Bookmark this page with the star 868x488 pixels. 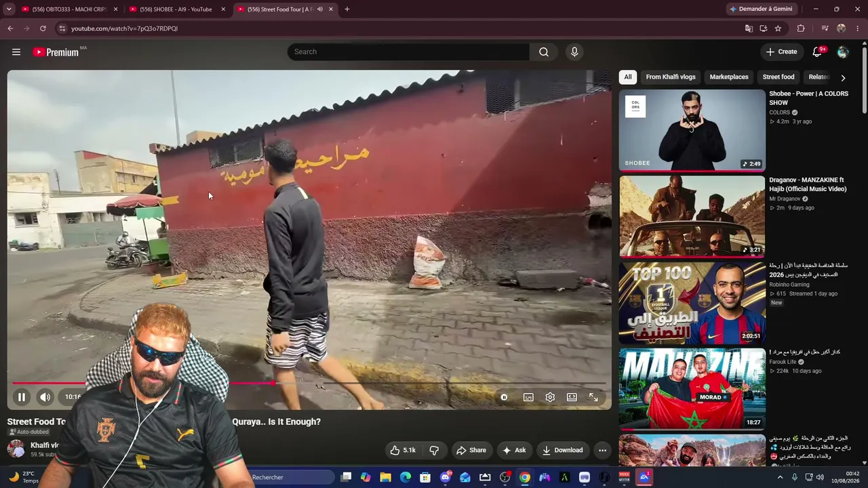pyautogui.click(x=778, y=28)
